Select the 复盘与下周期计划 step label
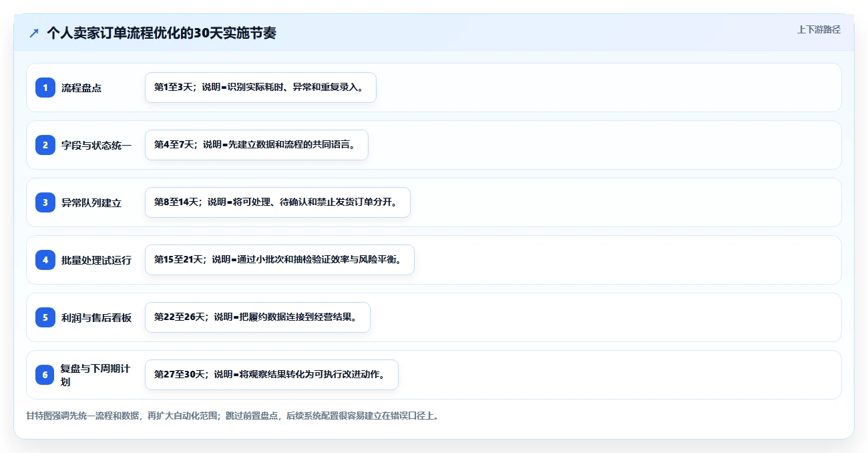Image resolution: width=868 pixels, height=453 pixels. pos(95,375)
